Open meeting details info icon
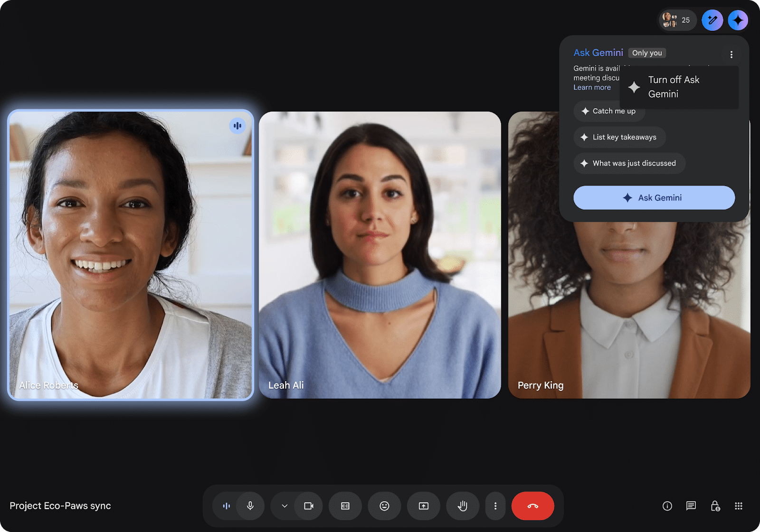760x532 pixels. pyautogui.click(x=667, y=506)
